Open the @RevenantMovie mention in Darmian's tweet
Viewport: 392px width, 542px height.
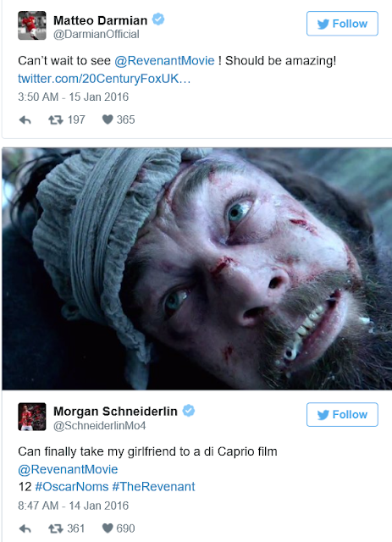click(x=164, y=61)
